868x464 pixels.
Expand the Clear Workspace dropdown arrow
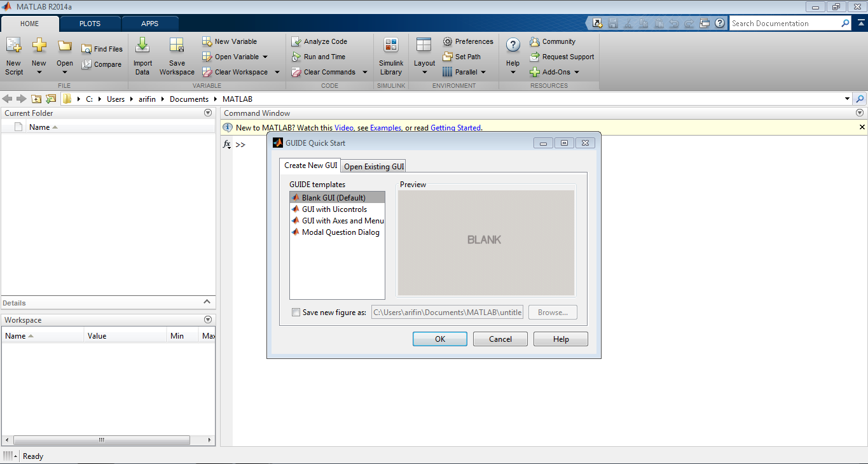[277, 72]
